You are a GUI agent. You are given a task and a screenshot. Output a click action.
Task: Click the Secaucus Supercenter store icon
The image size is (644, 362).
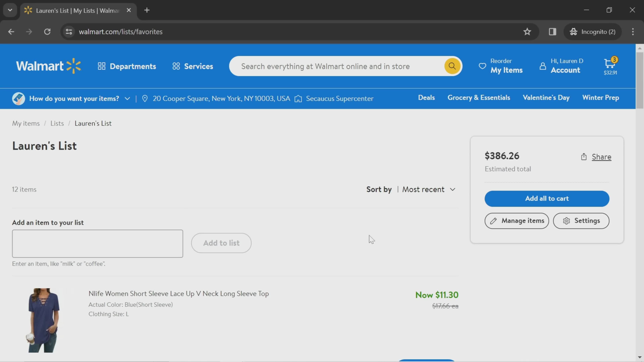298,98
